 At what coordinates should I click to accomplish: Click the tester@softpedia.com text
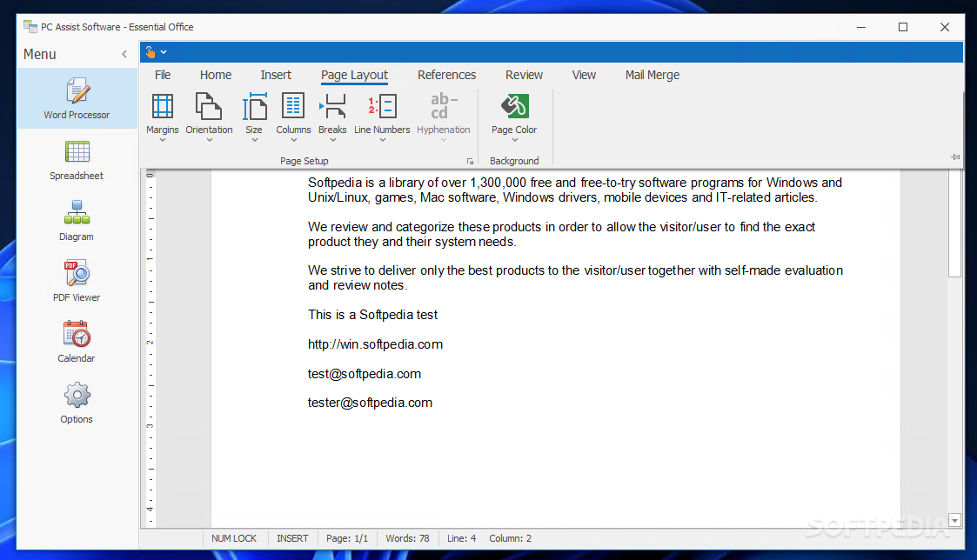(370, 403)
